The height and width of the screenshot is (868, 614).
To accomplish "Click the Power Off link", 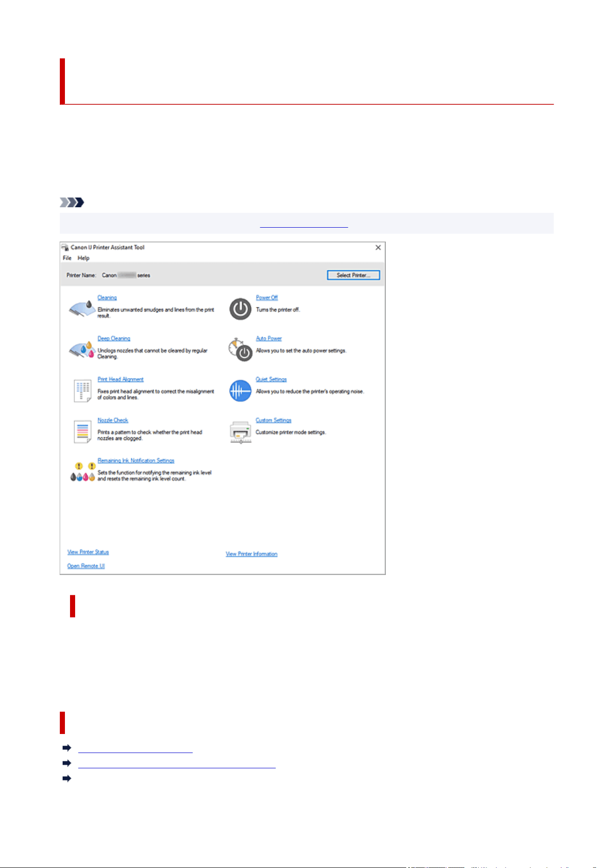I will coord(267,298).
